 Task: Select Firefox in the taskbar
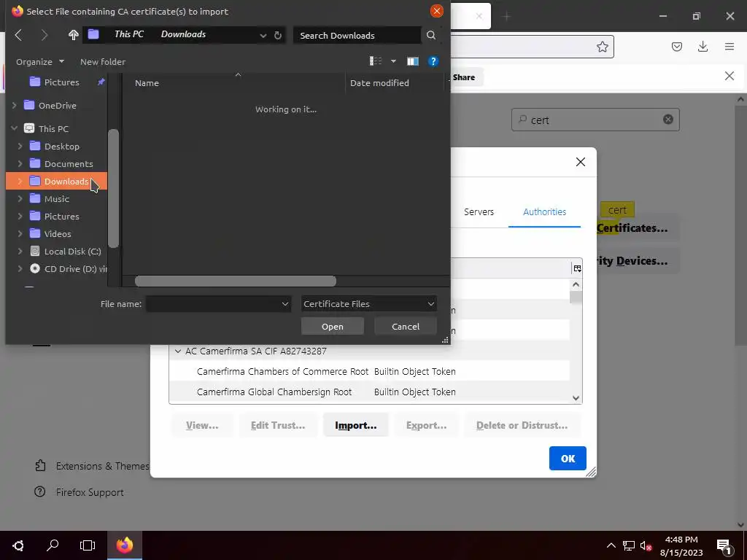point(125,545)
